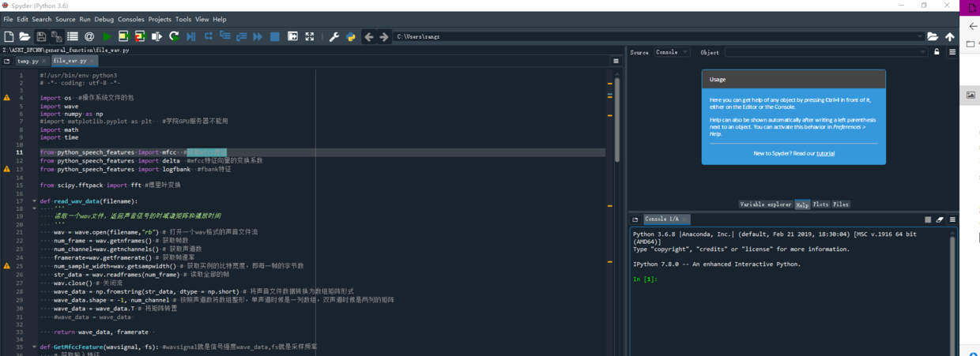Start debugging with the debug file icon
Screen dimensions: 980x356
191,36
